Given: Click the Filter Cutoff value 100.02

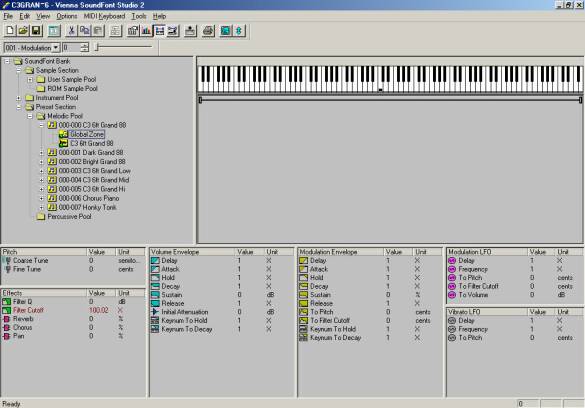Looking at the screenshot, I should point(99,310).
